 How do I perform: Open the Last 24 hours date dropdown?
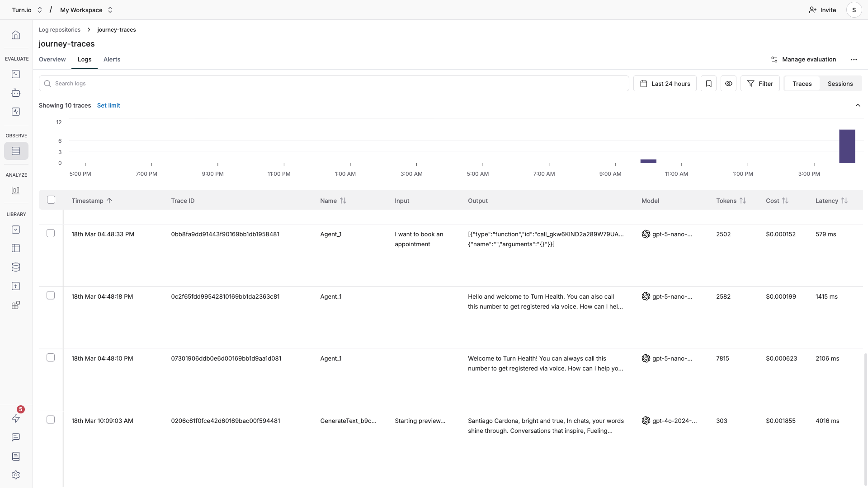tap(665, 84)
